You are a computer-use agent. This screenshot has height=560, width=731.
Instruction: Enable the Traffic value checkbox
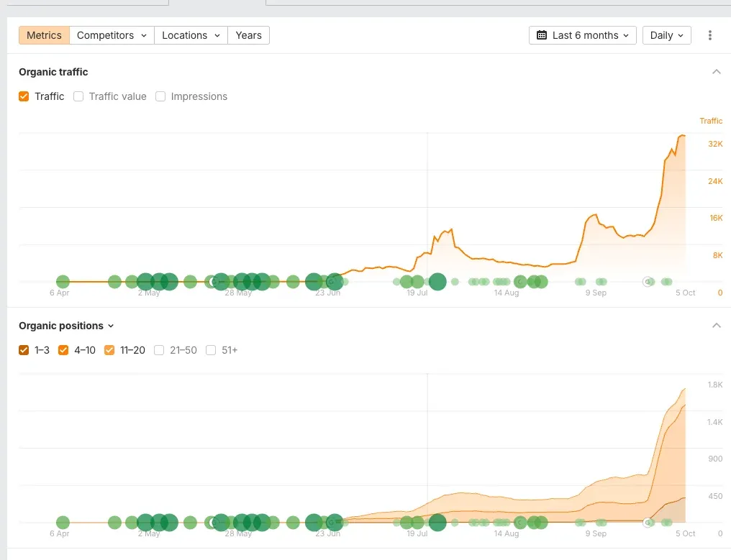point(78,96)
